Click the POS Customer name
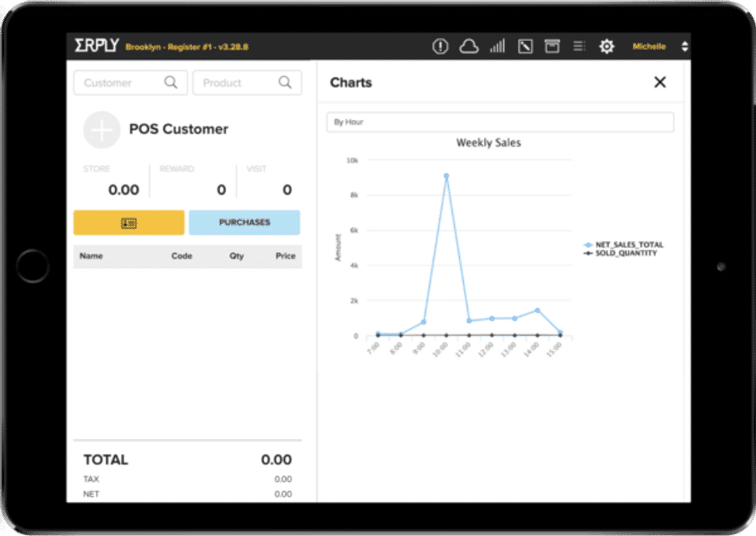756x536 pixels. click(179, 128)
